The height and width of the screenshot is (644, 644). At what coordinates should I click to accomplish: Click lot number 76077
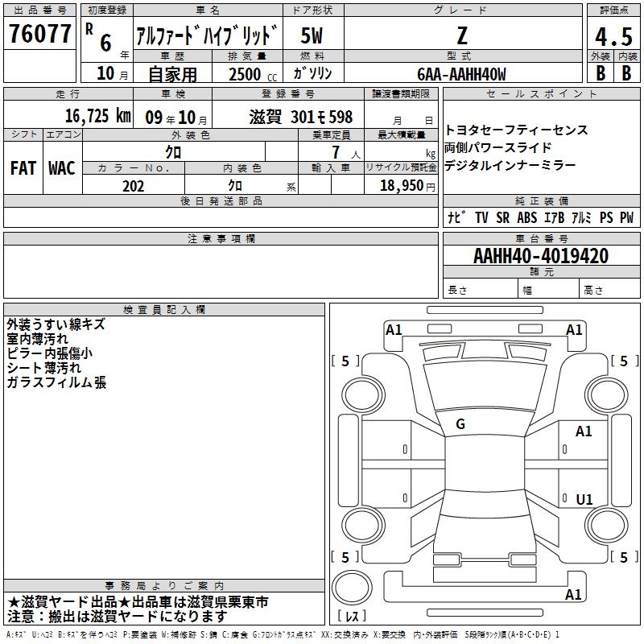coord(39,35)
